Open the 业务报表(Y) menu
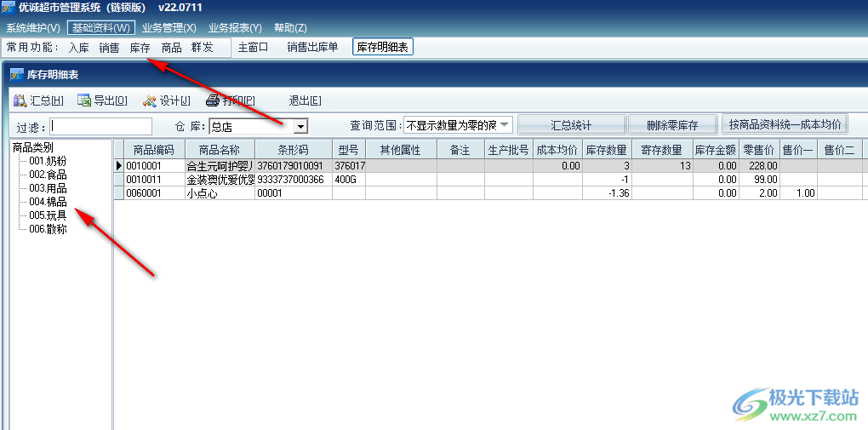 235,28
